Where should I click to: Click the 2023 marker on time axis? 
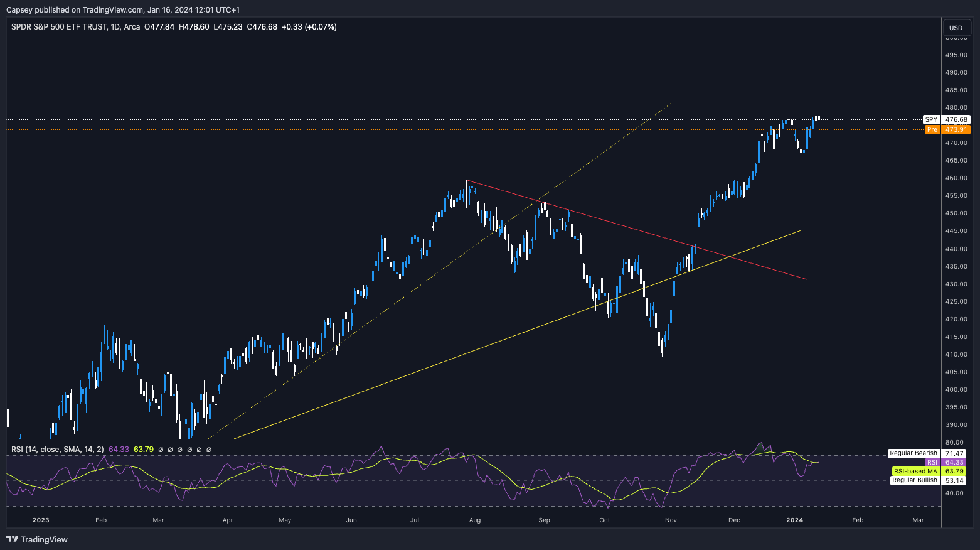(41, 520)
